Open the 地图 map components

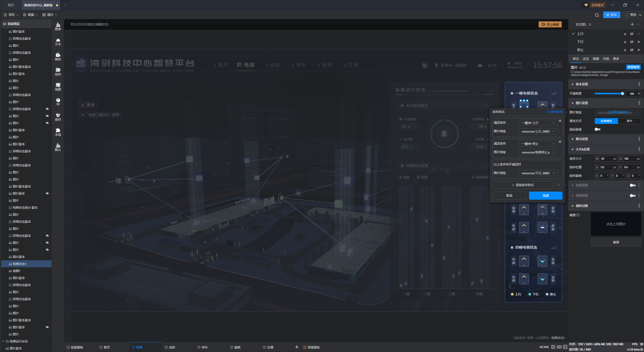coord(58,86)
